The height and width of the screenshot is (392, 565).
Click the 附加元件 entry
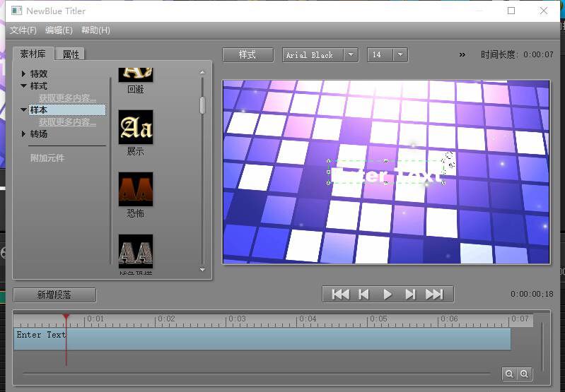(47, 158)
